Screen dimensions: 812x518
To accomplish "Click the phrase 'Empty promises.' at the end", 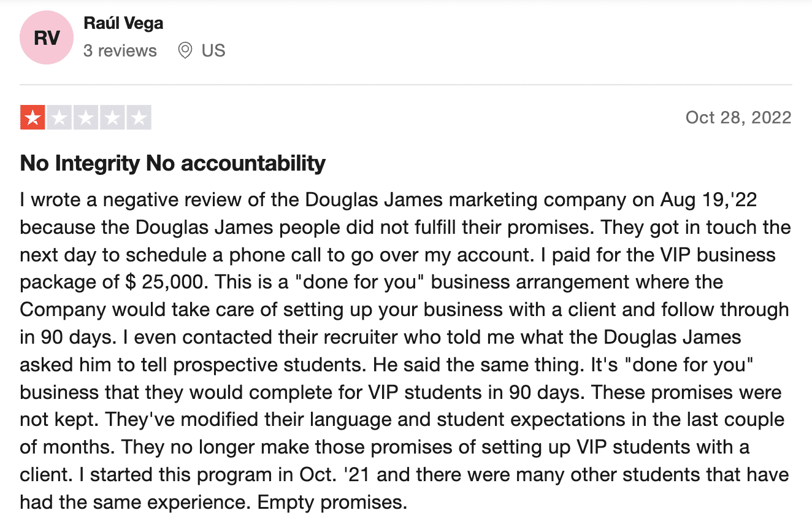I will click(x=332, y=503).
